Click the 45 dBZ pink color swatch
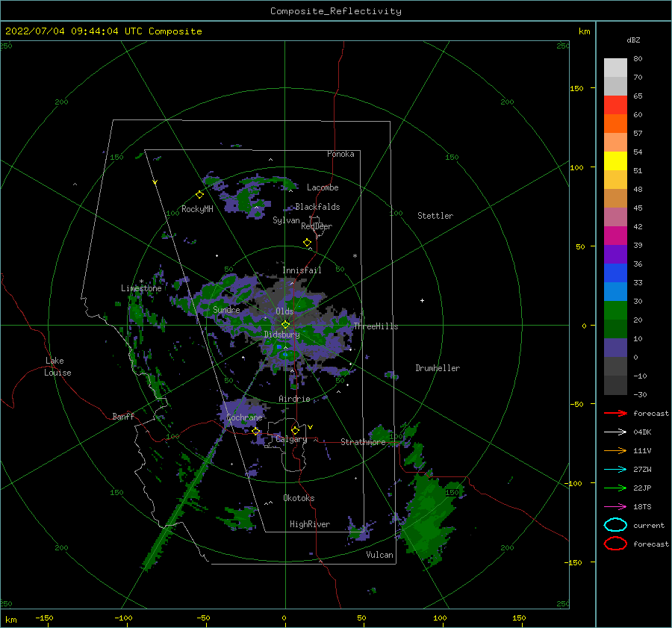This screenshot has height=628, width=672. [615, 217]
